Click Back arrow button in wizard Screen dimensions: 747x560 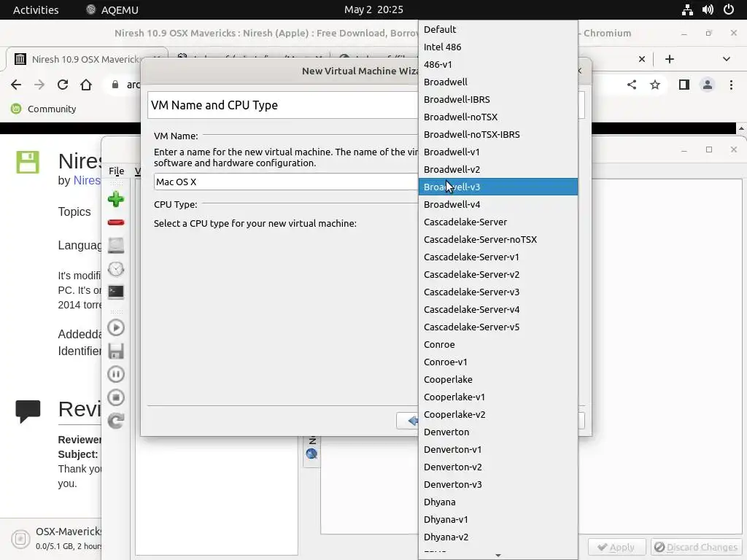(408, 421)
